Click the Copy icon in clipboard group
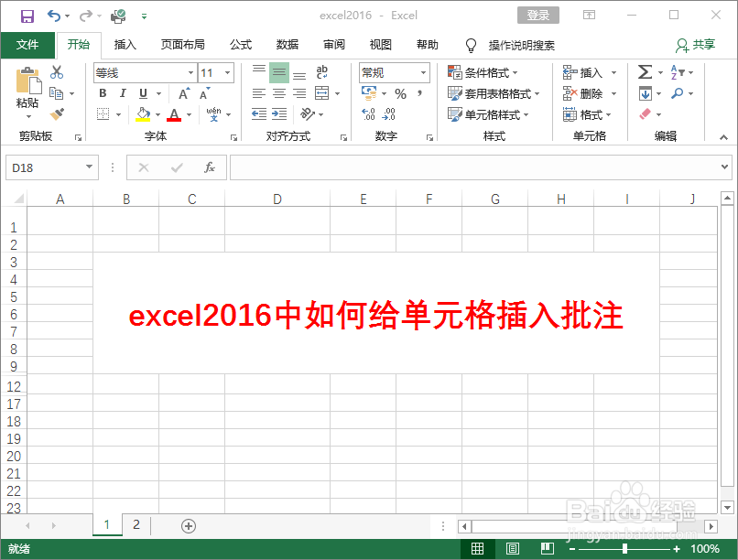The height and width of the screenshot is (560, 738). 57,93
